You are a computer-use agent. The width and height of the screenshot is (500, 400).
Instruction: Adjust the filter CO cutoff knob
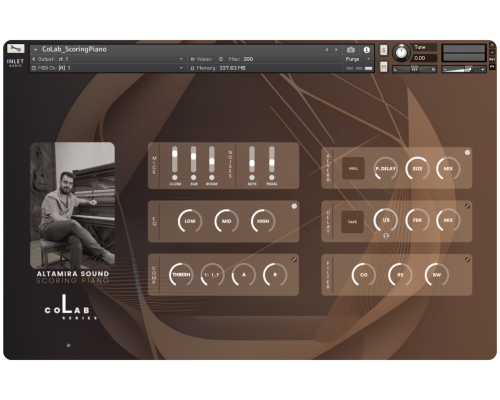point(364,275)
